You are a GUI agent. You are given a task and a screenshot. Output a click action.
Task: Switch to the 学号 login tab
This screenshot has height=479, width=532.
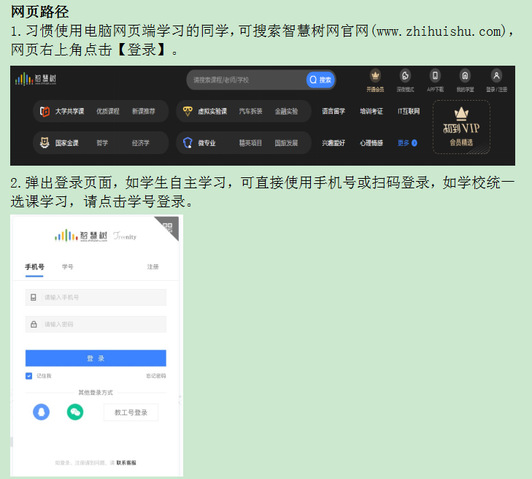pyautogui.click(x=68, y=267)
